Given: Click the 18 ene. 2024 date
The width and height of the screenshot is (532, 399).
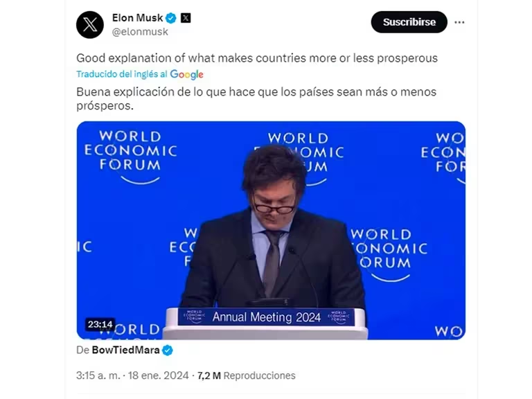Looking at the screenshot, I should tap(158, 375).
